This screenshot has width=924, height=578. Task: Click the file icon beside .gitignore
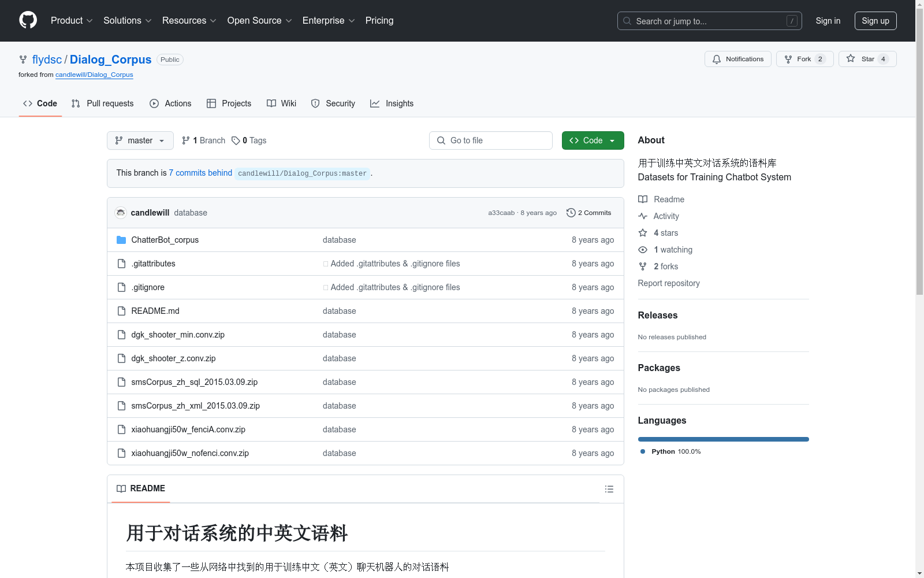click(x=121, y=287)
